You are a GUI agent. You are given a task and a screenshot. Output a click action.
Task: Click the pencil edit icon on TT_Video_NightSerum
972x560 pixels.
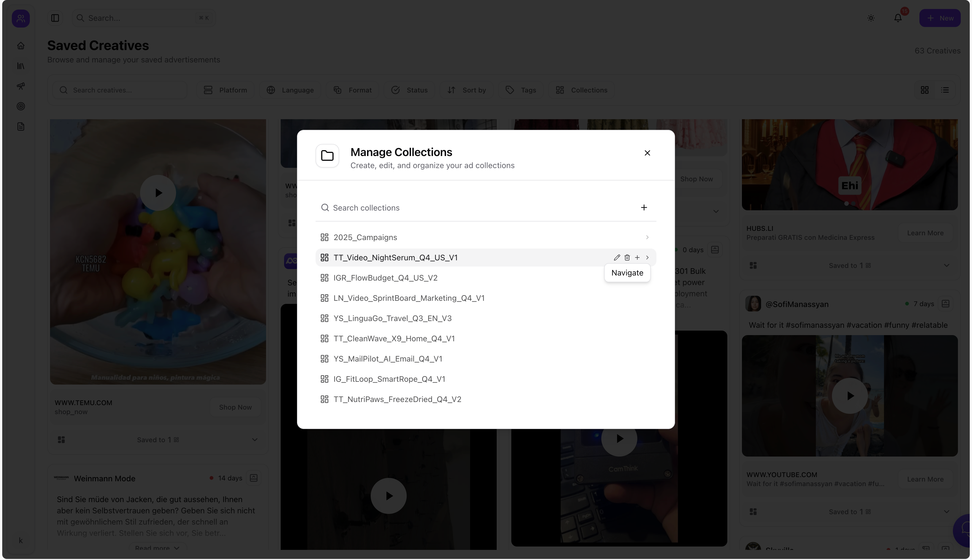[617, 258]
